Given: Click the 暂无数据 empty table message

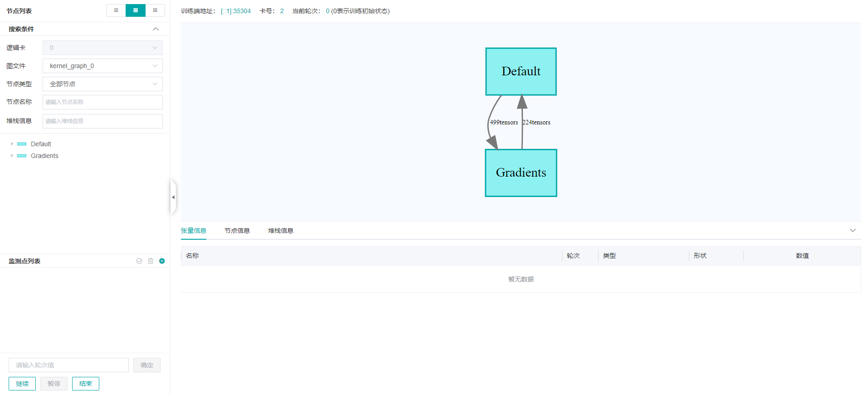Looking at the screenshot, I should coord(521,279).
